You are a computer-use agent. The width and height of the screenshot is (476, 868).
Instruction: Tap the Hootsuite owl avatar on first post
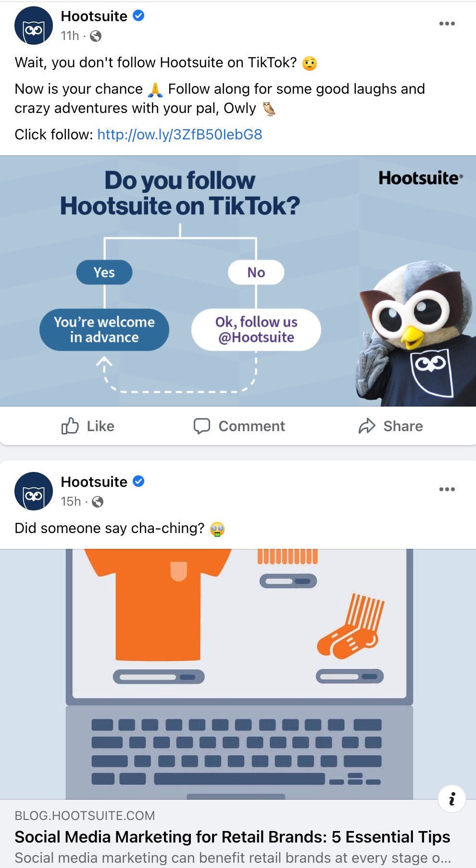tap(34, 26)
